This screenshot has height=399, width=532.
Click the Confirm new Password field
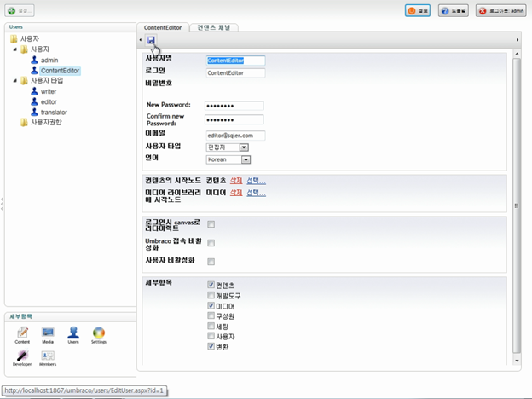234,119
